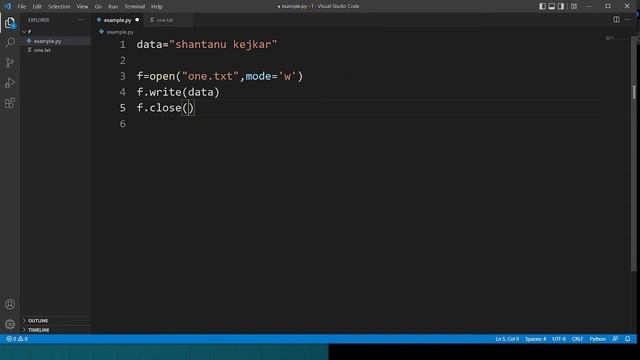Open Run and Debug view icon
The image size is (640, 360).
[x=10, y=82]
